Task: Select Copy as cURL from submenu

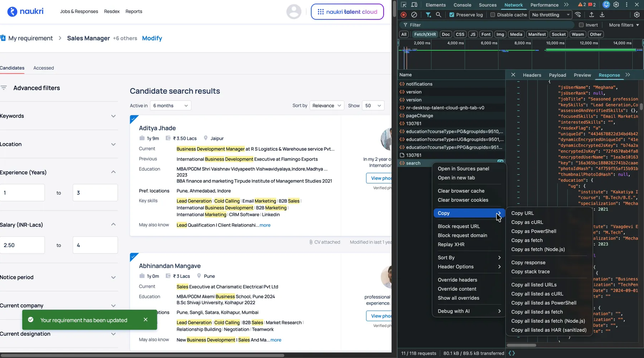Action: click(527, 222)
